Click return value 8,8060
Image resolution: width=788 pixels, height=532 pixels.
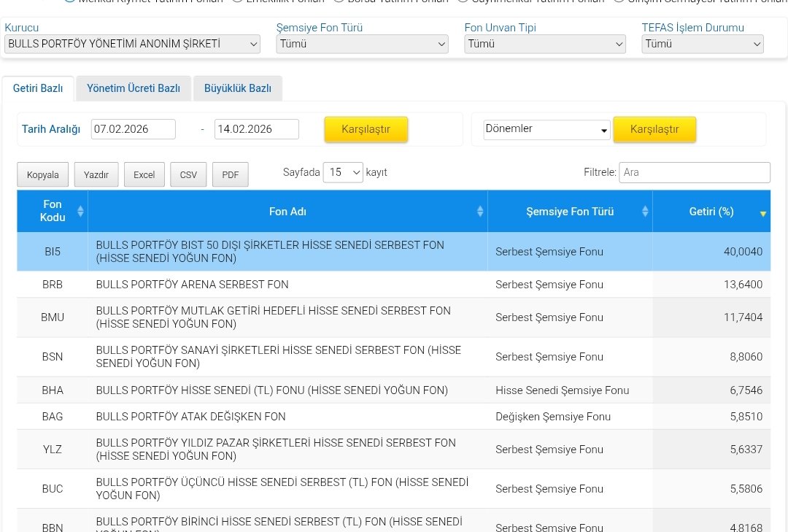coord(746,357)
